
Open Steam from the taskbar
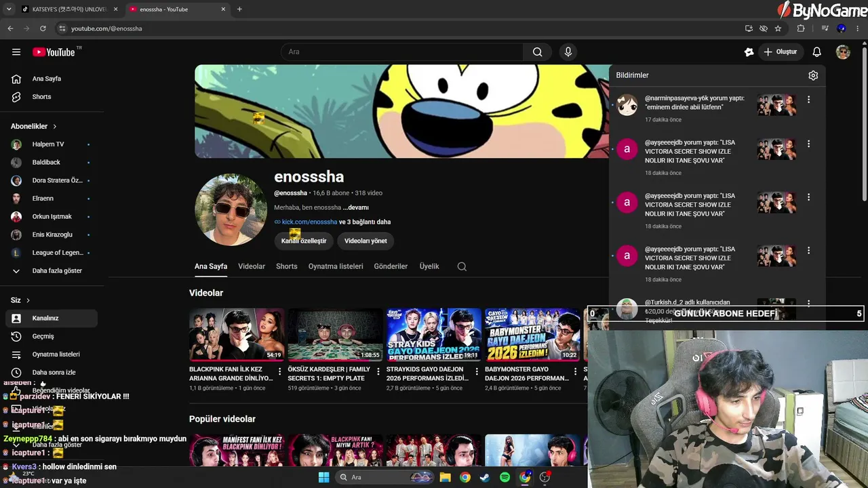point(484,477)
